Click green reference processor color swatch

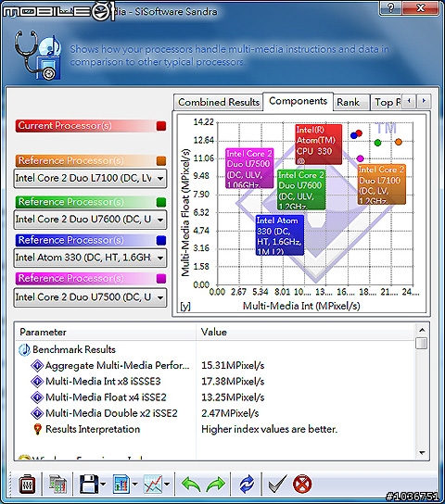tap(161, 202)
